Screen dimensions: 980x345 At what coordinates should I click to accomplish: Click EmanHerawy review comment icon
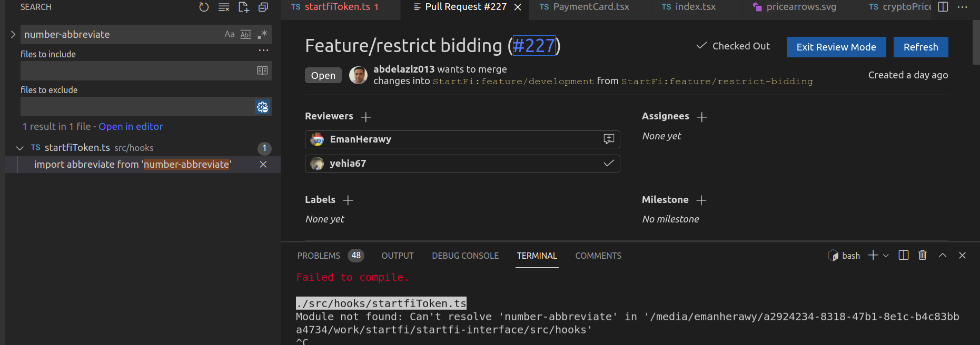point(609,139)
